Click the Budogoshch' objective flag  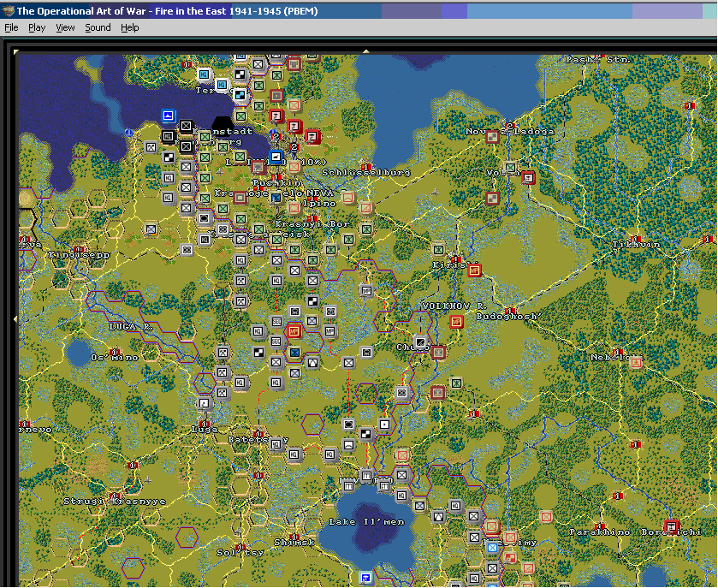coord(510,311)
